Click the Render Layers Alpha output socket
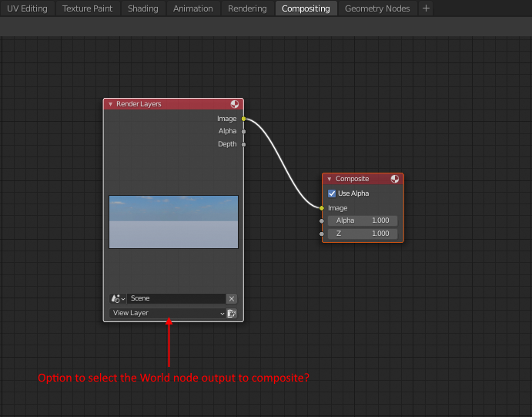Image resolution: width=532 pixels, height=417 pixels. pyautogui.click(x=243, y=131)
